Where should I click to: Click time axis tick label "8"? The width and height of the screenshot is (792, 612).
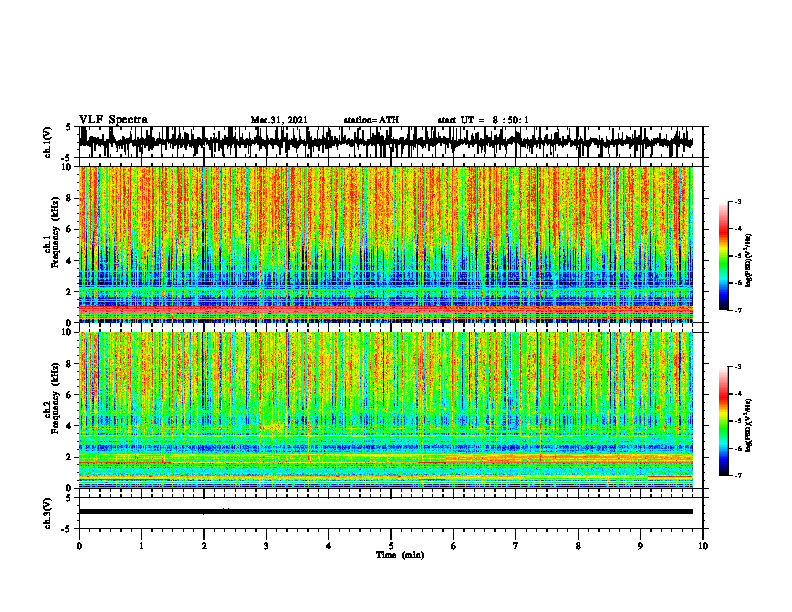(578, 546)
